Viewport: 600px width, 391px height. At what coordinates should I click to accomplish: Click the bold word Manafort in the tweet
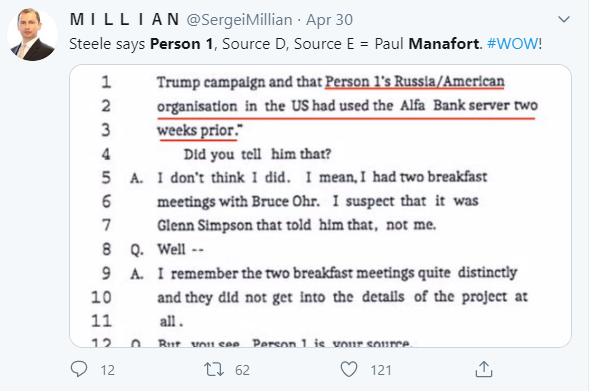pyautogui.click(x=444, y=44)
